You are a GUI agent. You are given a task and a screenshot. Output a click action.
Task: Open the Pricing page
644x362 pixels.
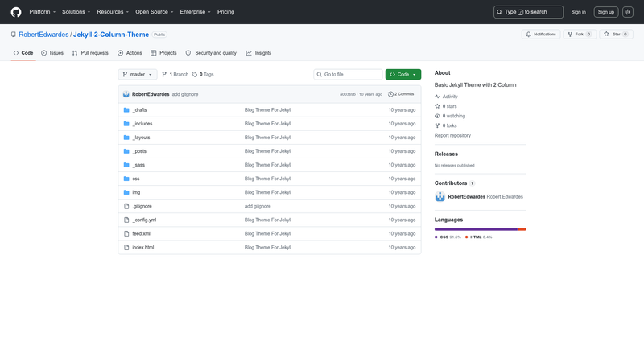(226, 12)
